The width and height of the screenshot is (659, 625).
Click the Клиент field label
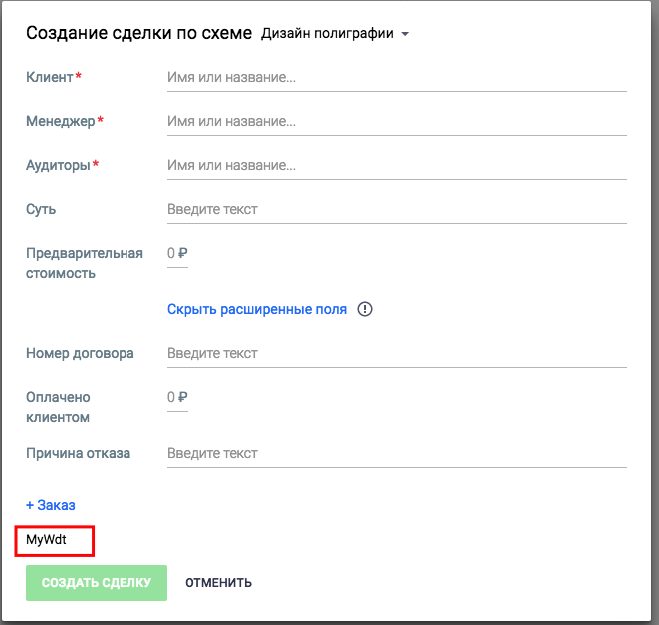(x=50, y=77)
